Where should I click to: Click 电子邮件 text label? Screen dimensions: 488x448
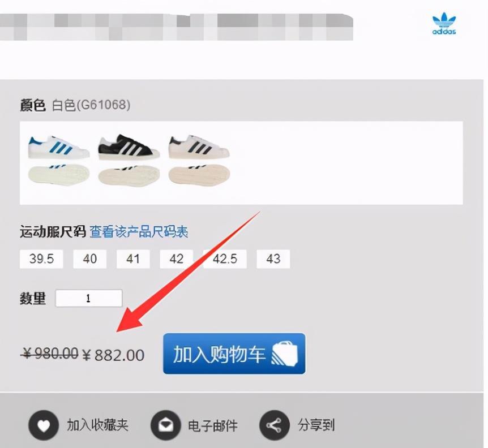[x=212, y=425]
